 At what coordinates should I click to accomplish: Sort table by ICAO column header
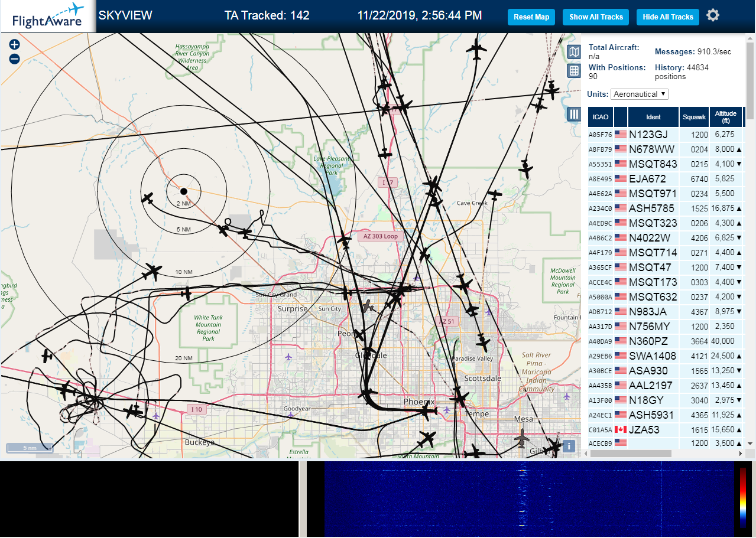[x=600, y=117]
